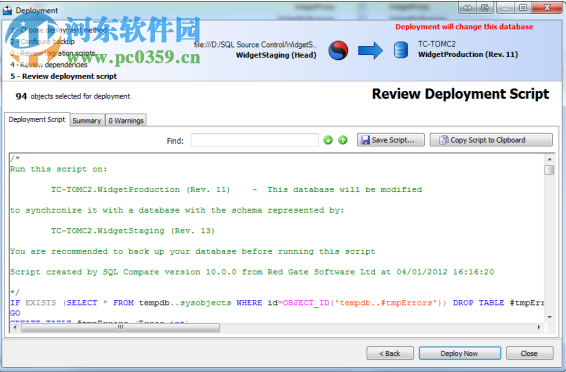Image resolution: width=566 pixels, height=372 pixels.
Task: Click horizontal scrollbar thumb of script
Action: (120, 327)
